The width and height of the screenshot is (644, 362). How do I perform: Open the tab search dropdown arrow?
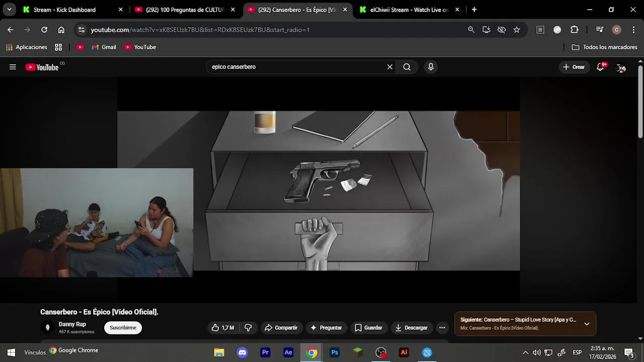pyautogui.click(x=9, y=10)
